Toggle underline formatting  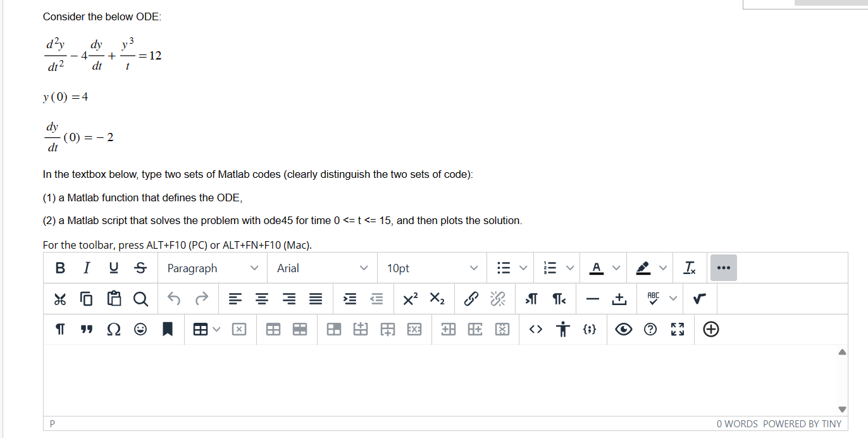(x=113, y=268)
